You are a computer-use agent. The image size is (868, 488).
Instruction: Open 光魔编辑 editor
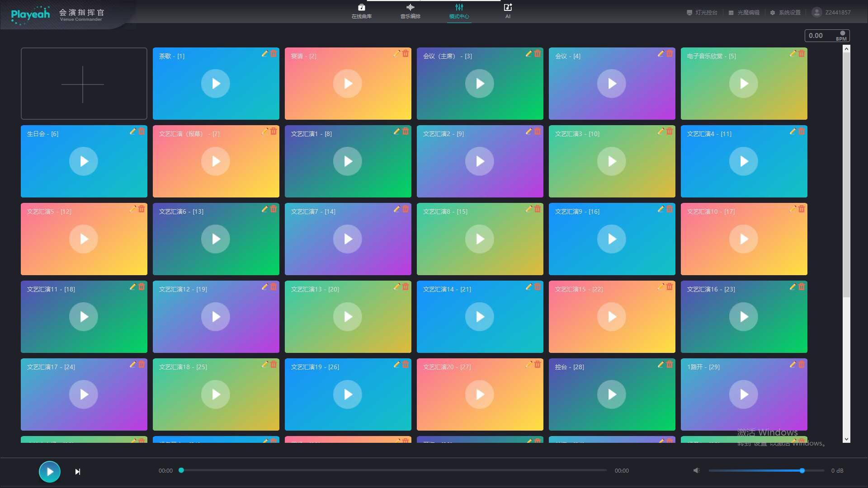coord(744,13)
